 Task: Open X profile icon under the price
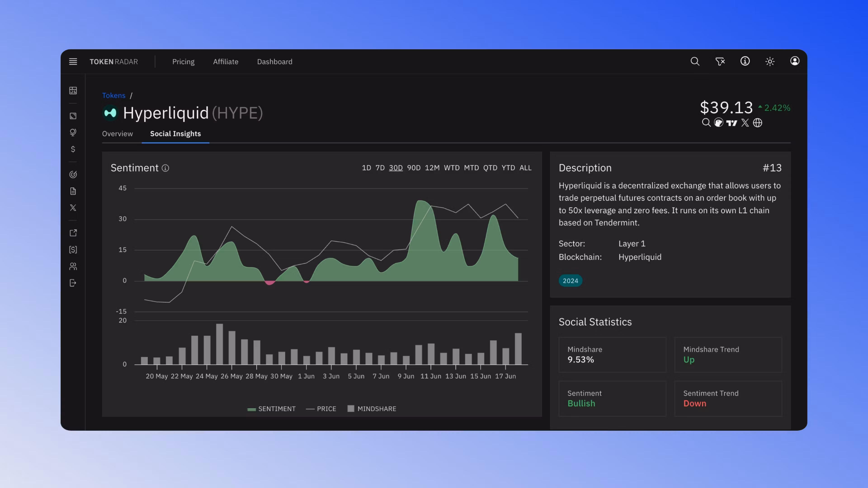point(745,123)
